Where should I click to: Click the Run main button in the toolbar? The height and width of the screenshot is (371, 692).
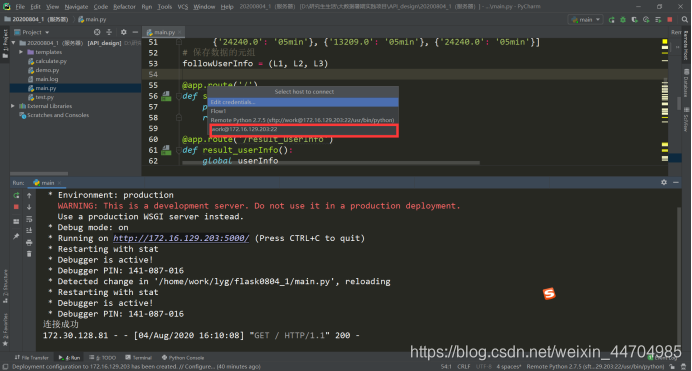(611, 20)
